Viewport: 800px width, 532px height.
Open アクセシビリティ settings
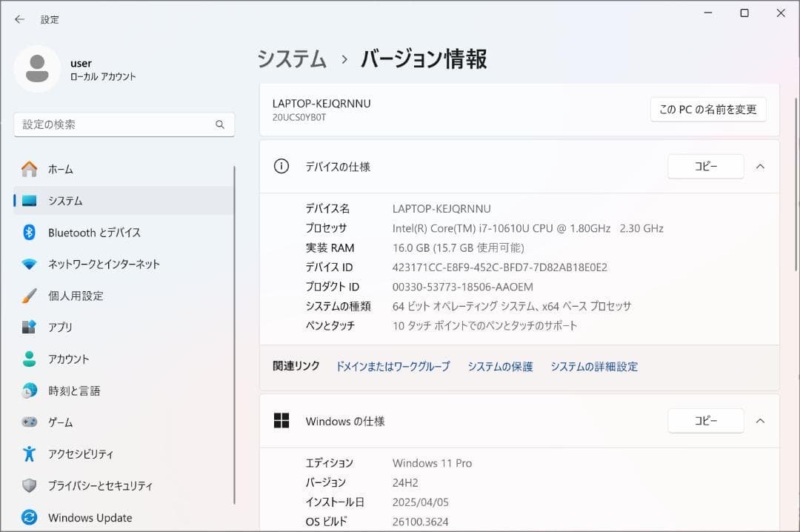click(x=124, y=454)
